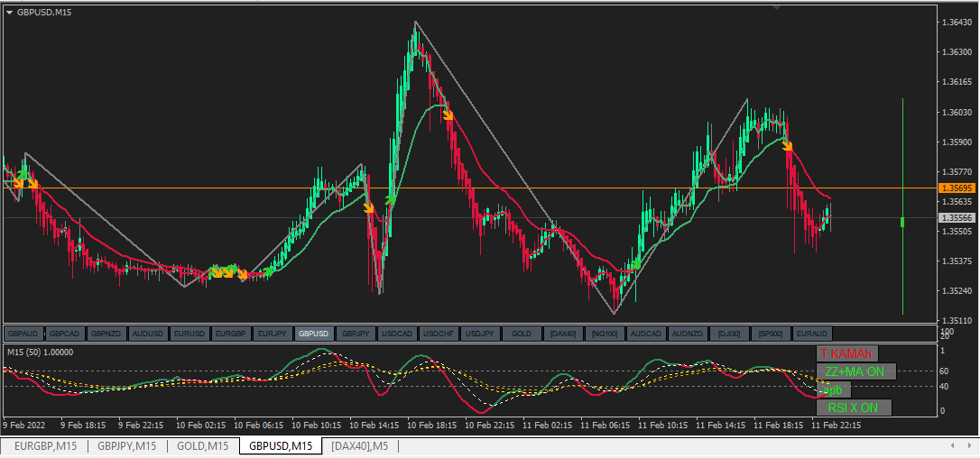Click the M15 (50) 1.00000 indicator label

(x=40, y=353)
